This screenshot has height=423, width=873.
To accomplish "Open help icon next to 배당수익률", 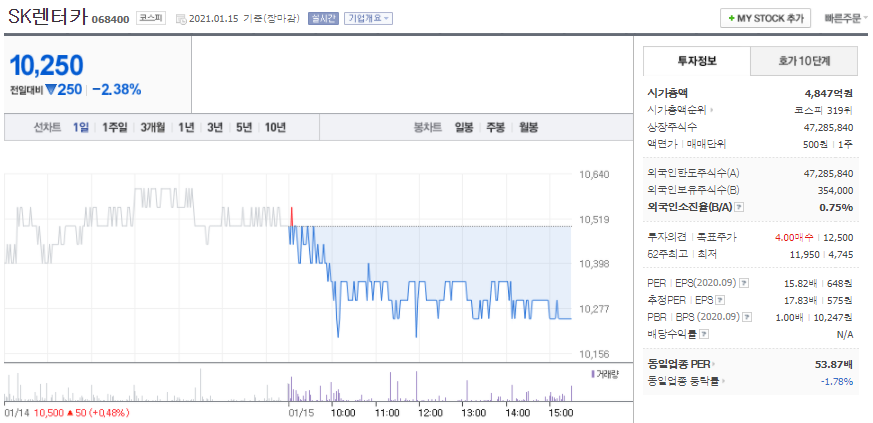I will pos(704,335).
